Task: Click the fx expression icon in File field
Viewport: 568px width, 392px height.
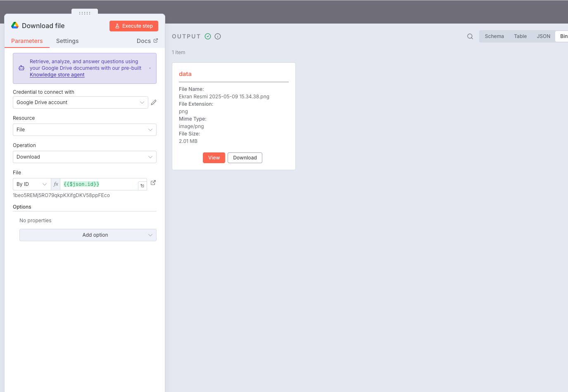Action: pos(56,184)
